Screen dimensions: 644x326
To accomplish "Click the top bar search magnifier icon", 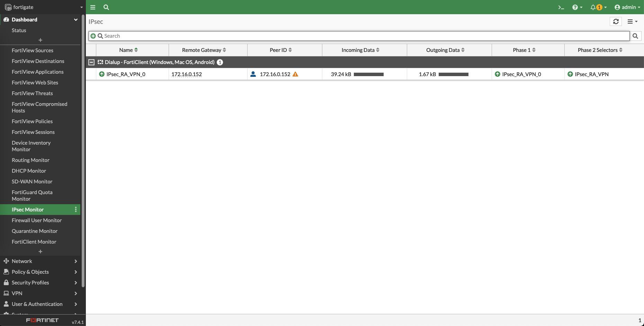I will click(x=106, y=7).
